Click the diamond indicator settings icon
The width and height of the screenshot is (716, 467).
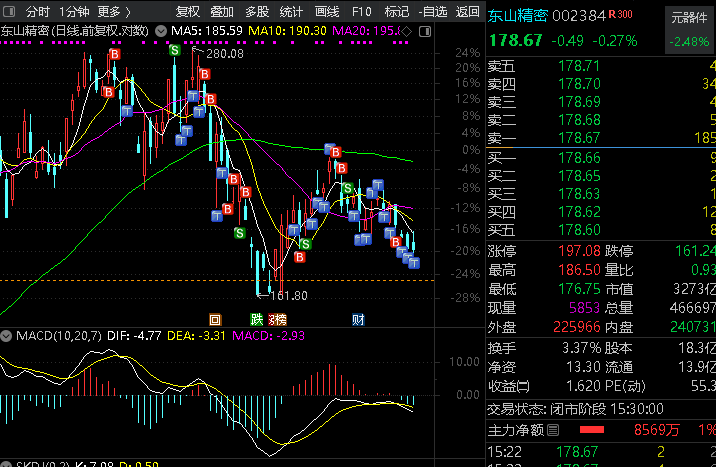(x=407, y=31)
